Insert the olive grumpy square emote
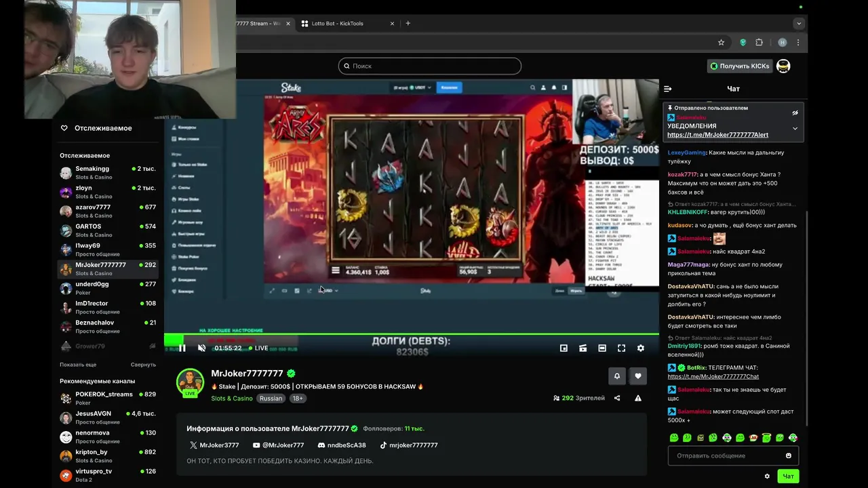Screen dimensions: 868x488 pos(701,438)
